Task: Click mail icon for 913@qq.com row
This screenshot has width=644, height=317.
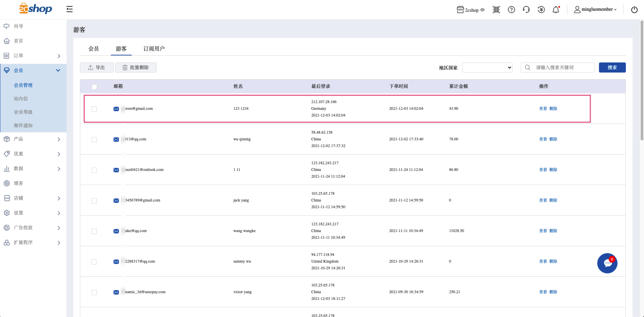Action: (x=116, y=139)
